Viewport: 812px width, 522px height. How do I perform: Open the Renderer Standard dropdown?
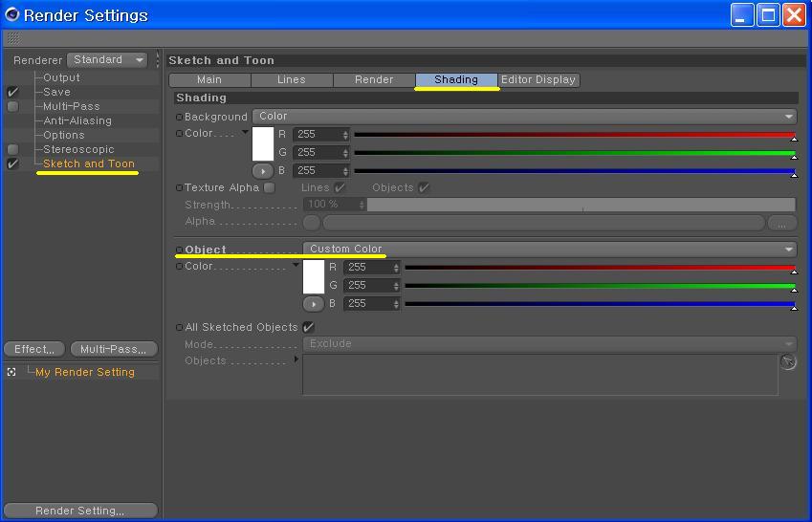point(107,59)
